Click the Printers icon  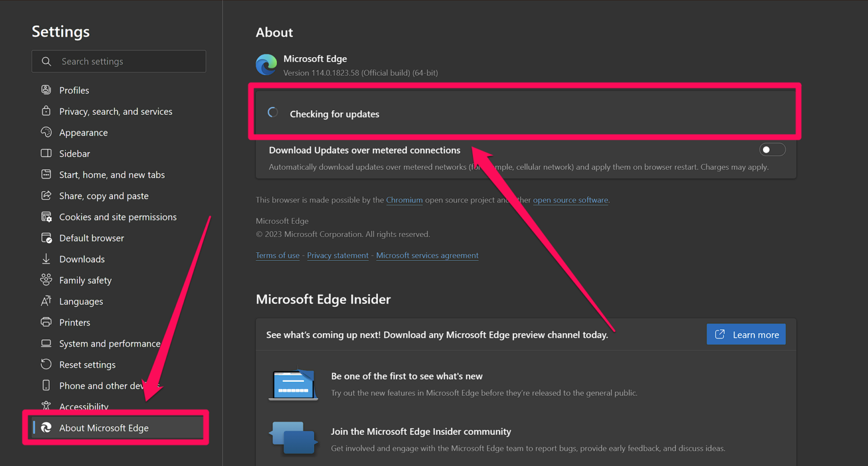(46, 322)
